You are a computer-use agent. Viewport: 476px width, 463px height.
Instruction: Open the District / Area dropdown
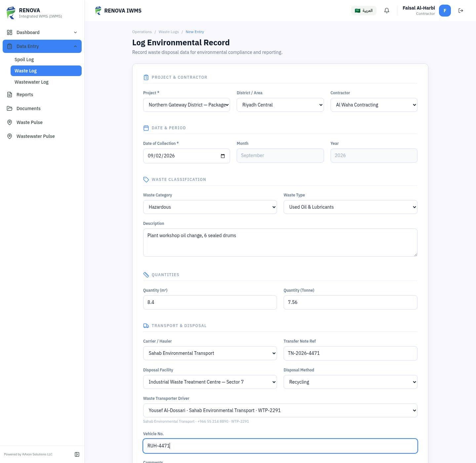280,105
